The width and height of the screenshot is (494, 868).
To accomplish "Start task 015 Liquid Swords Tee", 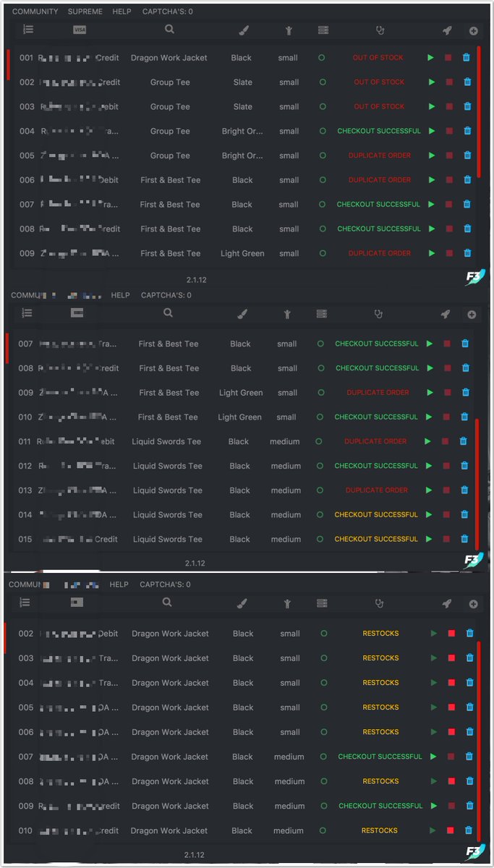I will 430,539.
